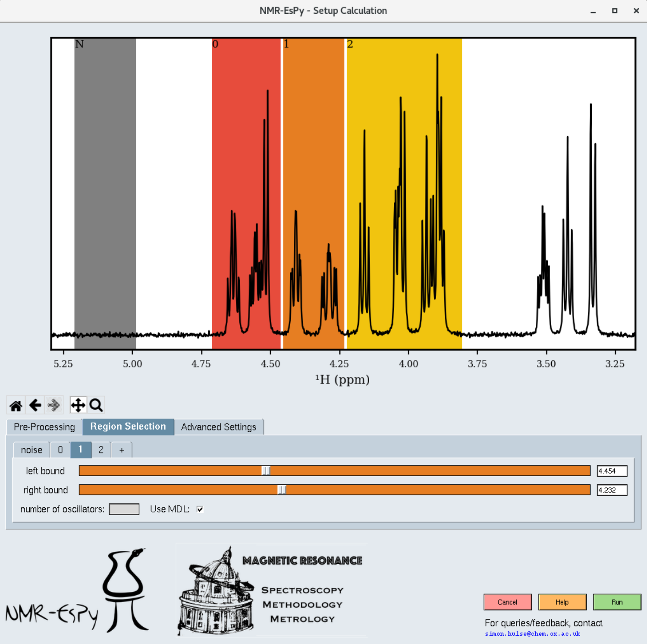Open the Advanced Settings tab
This screenshot has width=647, height=644.
coord(219,427)
